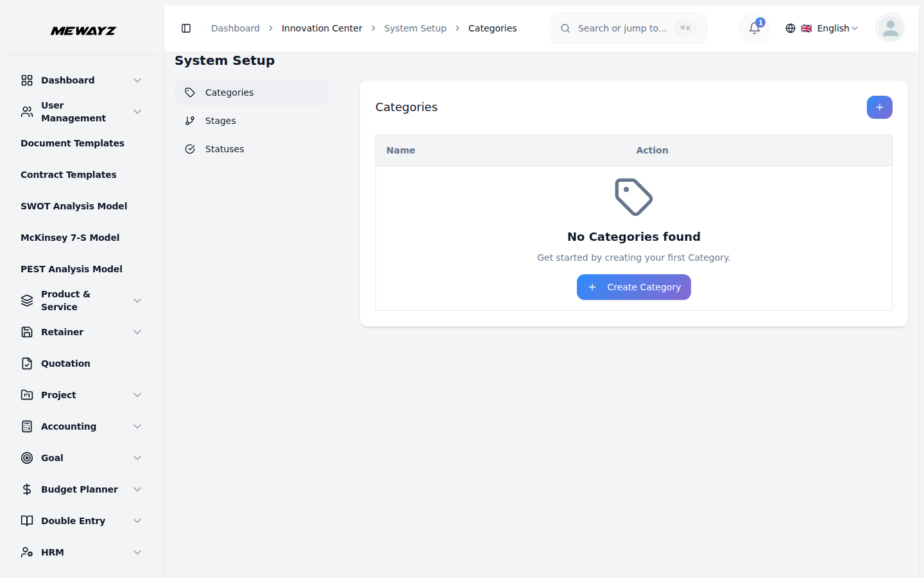Image resolution: width=924 pixels, height=578 pixels.
Task: Open the English language dropdown
Action: tap(822, 28)
